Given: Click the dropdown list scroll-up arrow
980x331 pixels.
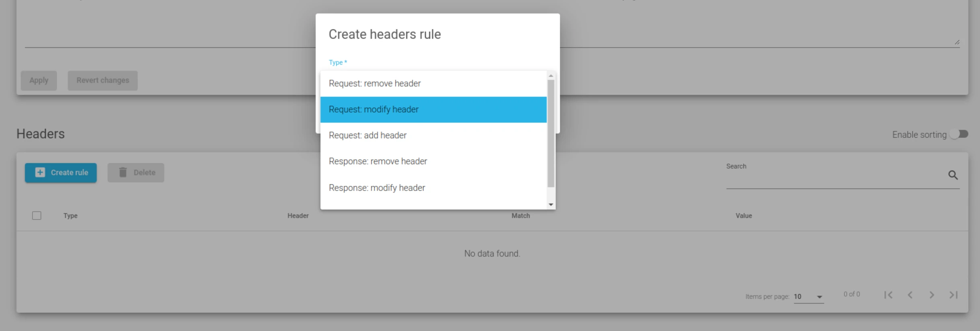Looking at the screenshot, I should 551,76.
